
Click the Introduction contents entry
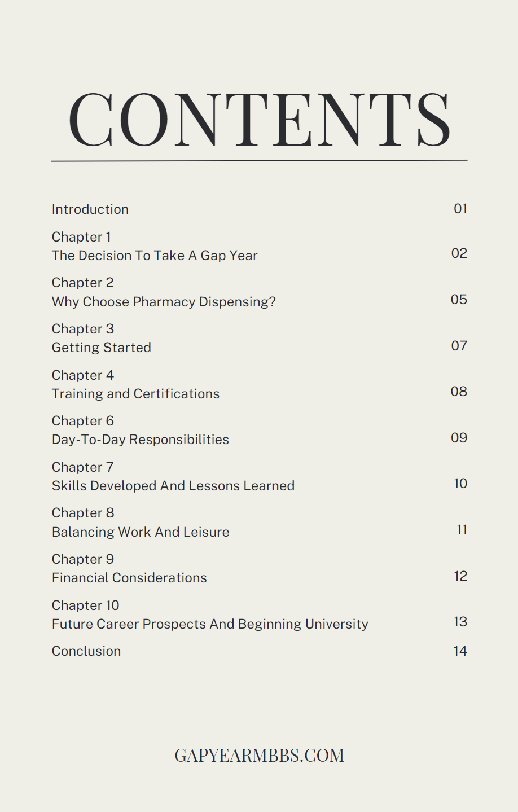90,209
